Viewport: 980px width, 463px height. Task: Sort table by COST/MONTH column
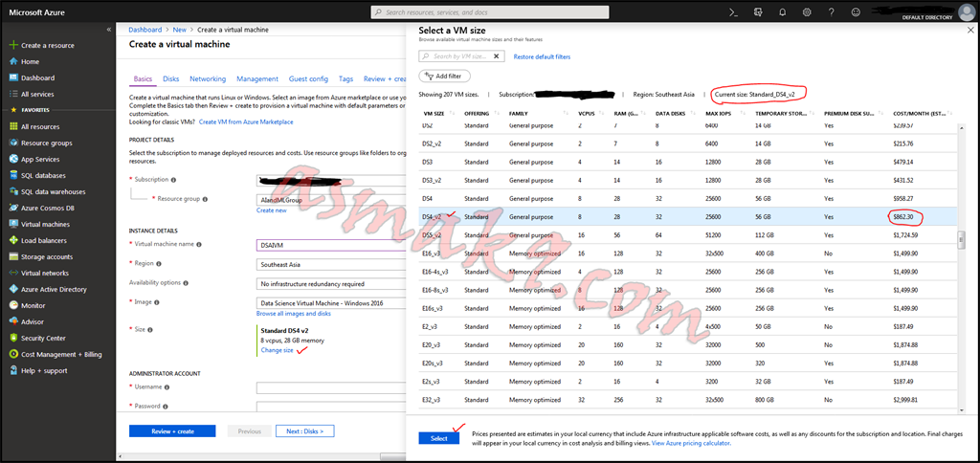(x=922, y=114)
